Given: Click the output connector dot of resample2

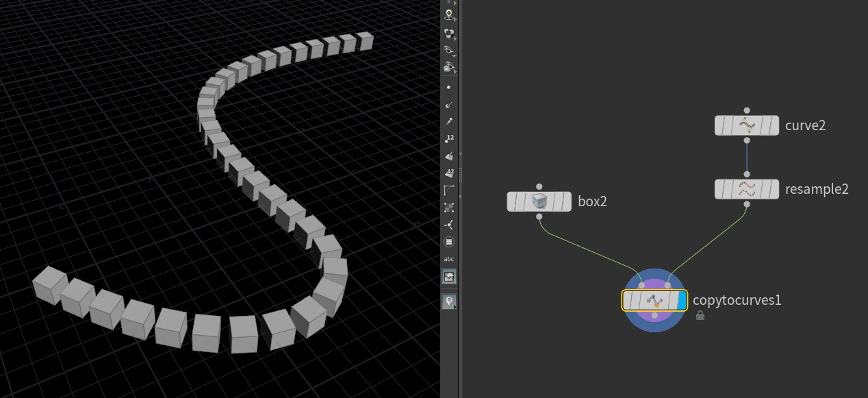Looking at the screenshot, I should click(x=747, y=204).
